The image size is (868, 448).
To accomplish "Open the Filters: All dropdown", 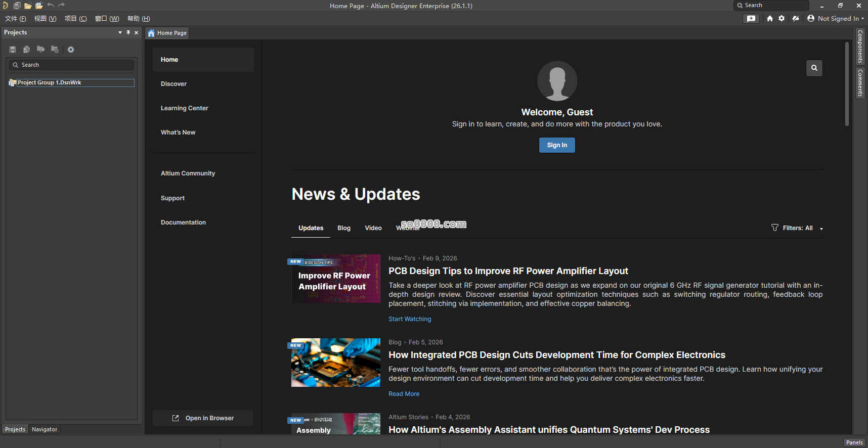I will point(797,228).
